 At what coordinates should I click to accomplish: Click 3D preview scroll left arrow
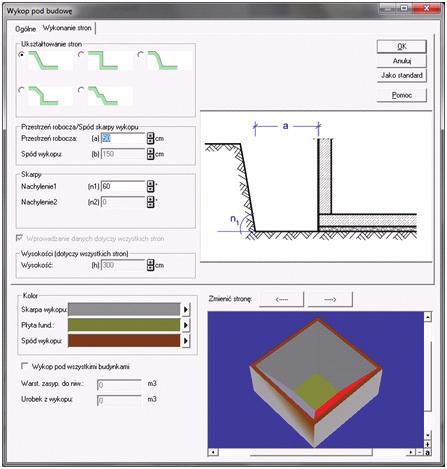213,452
